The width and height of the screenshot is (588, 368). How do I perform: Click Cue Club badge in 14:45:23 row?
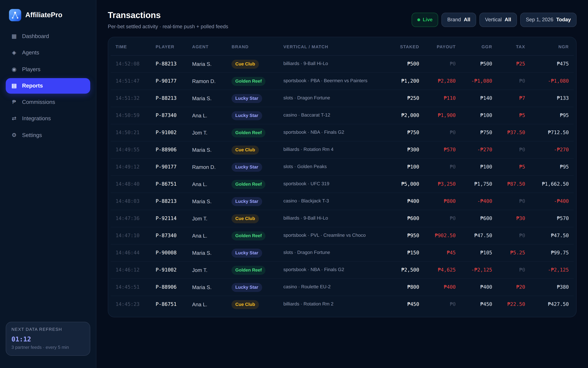pyautogui.click(x=245, y=304)
